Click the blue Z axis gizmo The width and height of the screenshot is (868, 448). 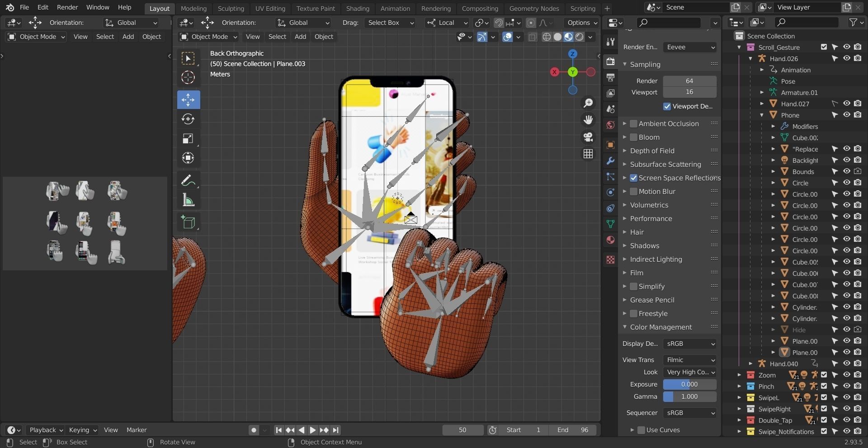click(573, 54)
